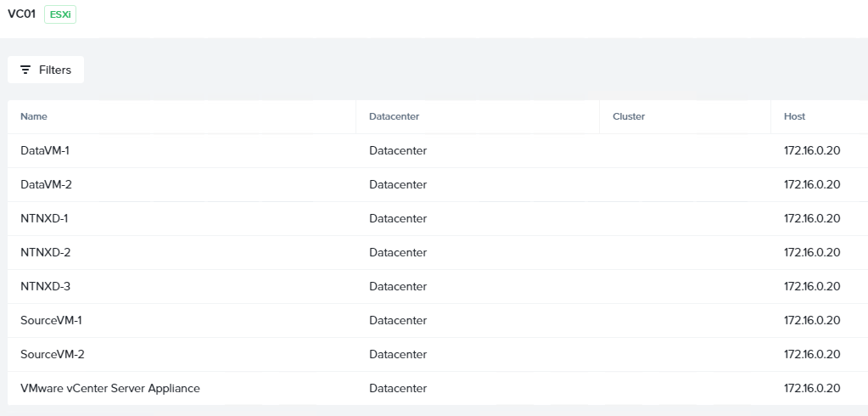Select the NTNXD-2 row
868x416 pixels.
click(x=438, y=253)
